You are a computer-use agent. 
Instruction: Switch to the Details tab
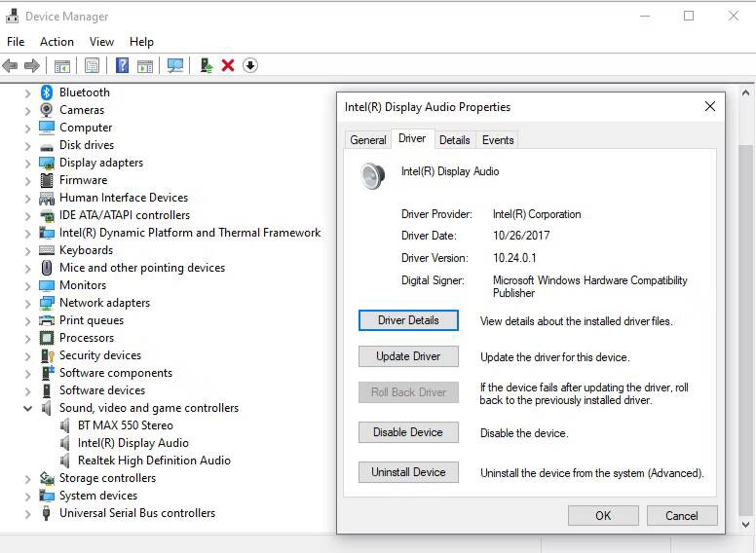(455, 140)
